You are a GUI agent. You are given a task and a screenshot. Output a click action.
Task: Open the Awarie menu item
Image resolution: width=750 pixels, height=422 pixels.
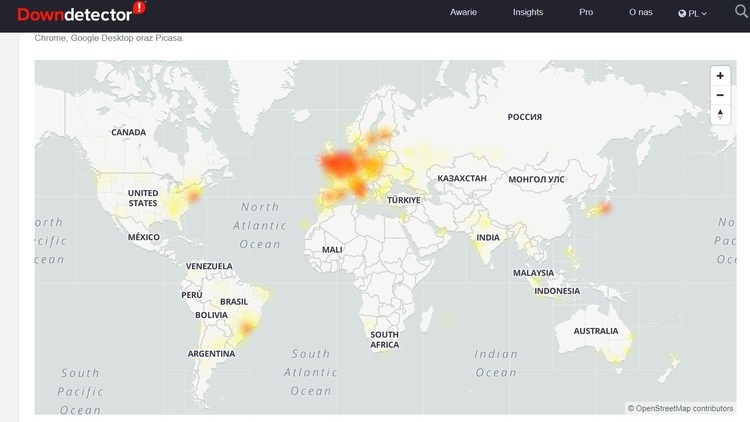(x=463, y=12)
